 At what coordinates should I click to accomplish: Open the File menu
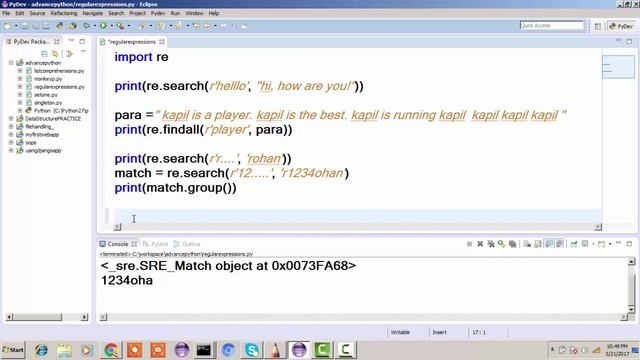click(6, 13)
